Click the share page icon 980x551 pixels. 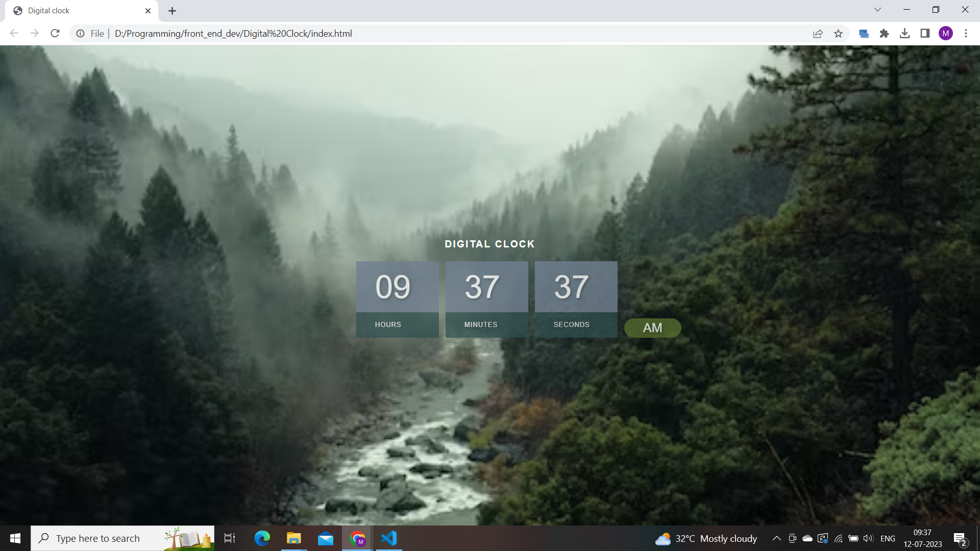point(818,34)
